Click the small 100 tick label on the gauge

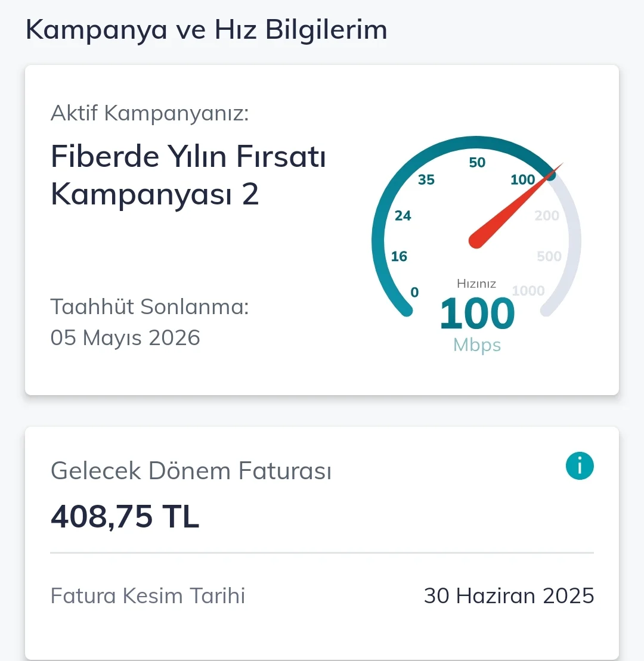pyautogui.click(x=523, y=179)
